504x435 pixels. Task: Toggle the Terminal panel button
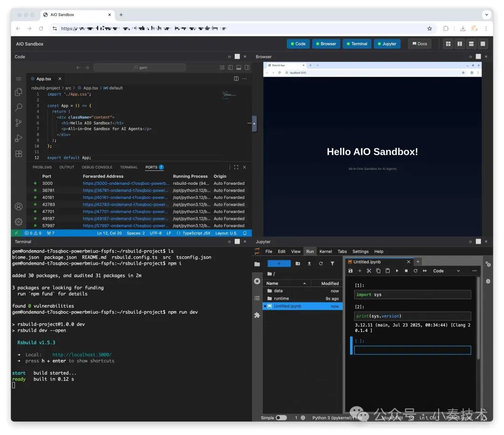point(357,43)
